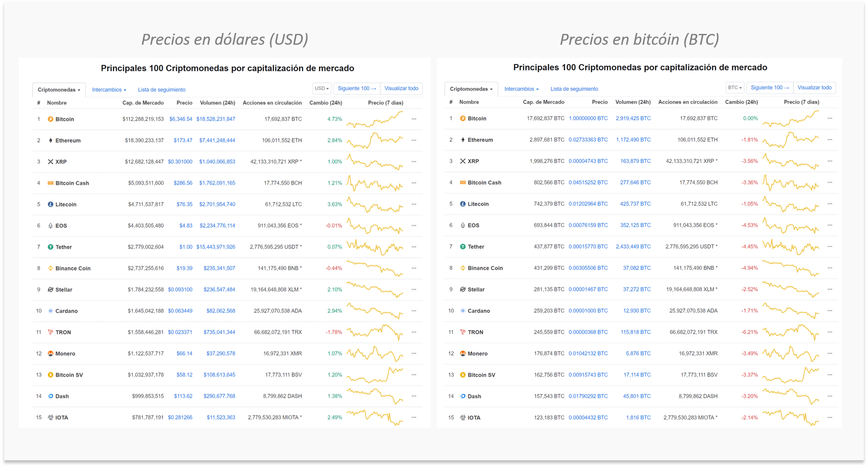Click the Bitcoin coin icon in USD table

pyautogui.click(x=51, y=119)
